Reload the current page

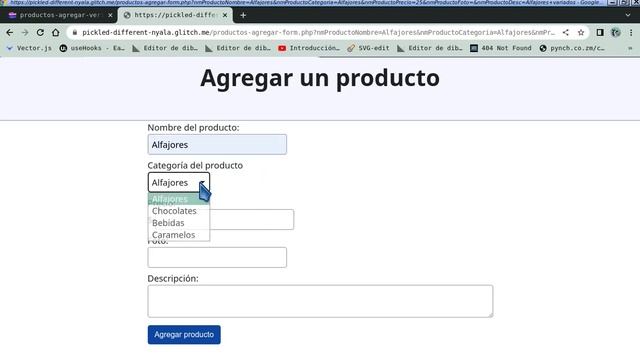tap(40, 32)
